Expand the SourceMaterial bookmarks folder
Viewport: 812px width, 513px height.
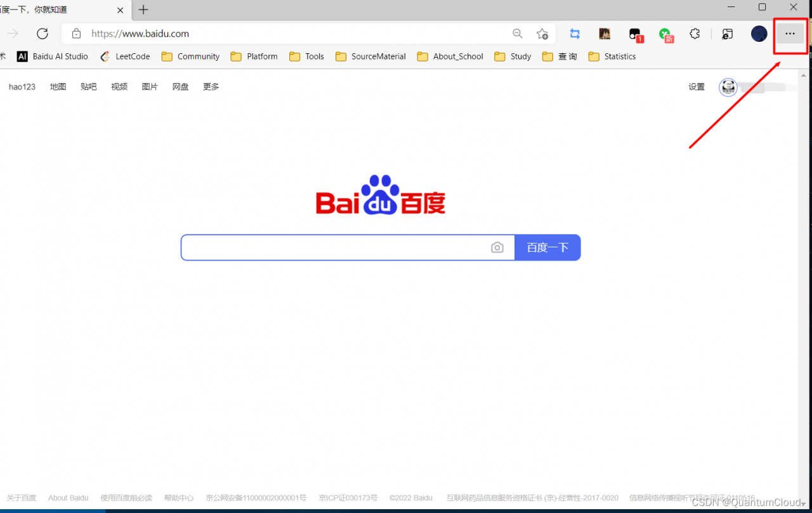pos(370,56)
